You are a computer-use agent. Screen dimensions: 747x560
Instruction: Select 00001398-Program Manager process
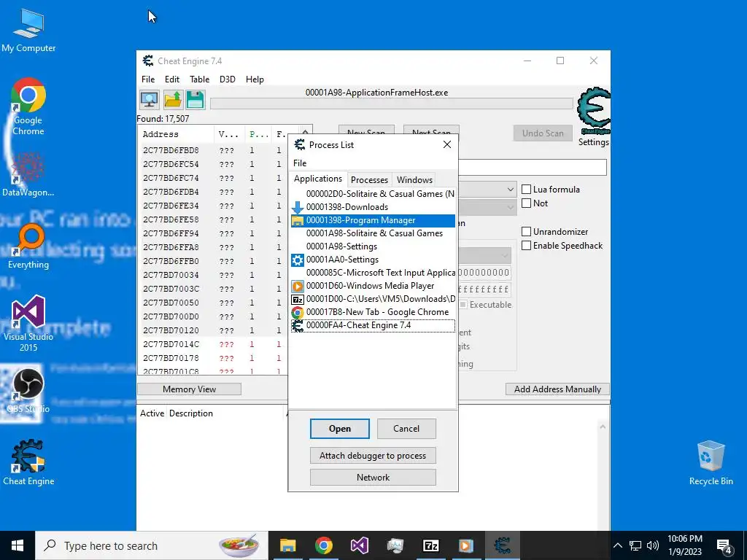[373, 220]
